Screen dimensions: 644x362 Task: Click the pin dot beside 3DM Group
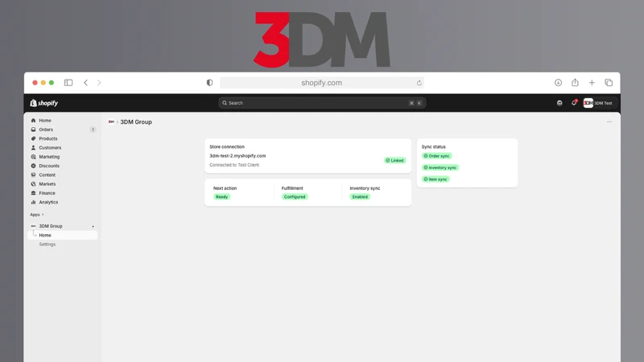point(93,226)
